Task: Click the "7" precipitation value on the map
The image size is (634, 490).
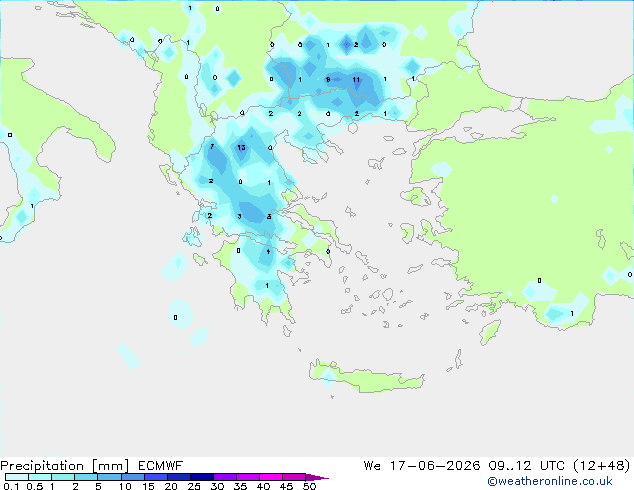Action: tap(212, 146)
